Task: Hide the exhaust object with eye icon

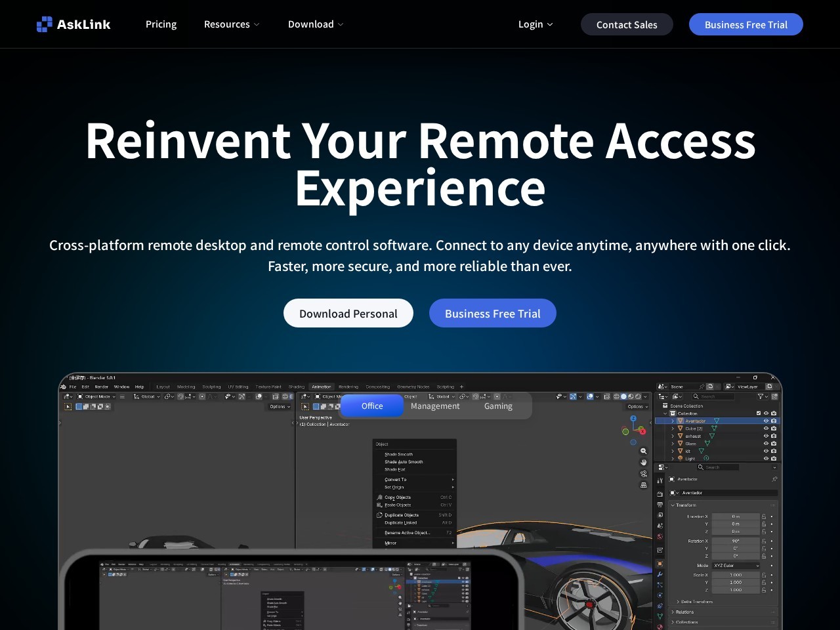Action: [766, 436]
